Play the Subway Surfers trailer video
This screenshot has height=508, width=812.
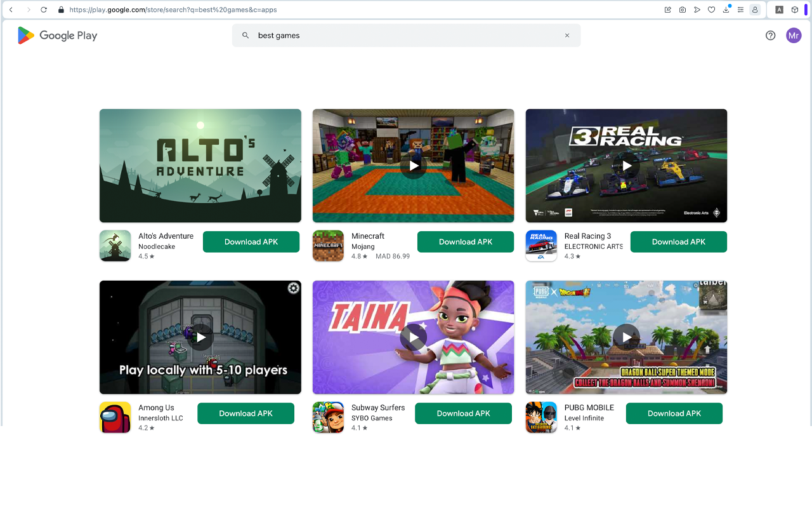point(414,337)
